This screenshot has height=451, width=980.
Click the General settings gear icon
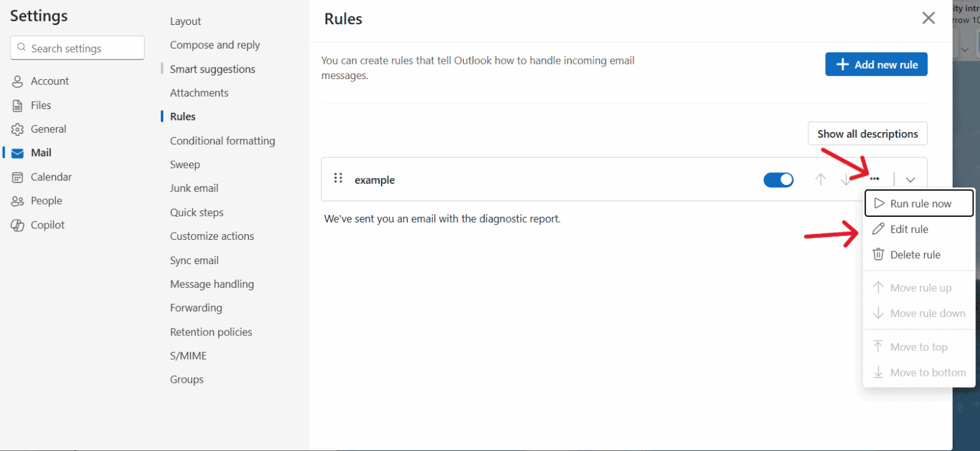18,129
